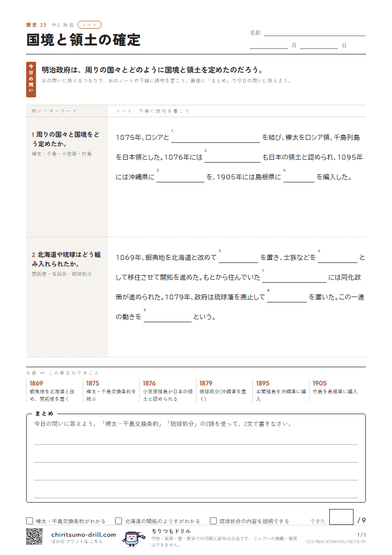Click the 1869 timeline entry
This screenshot has height=555, width=392.
[53, 391]
